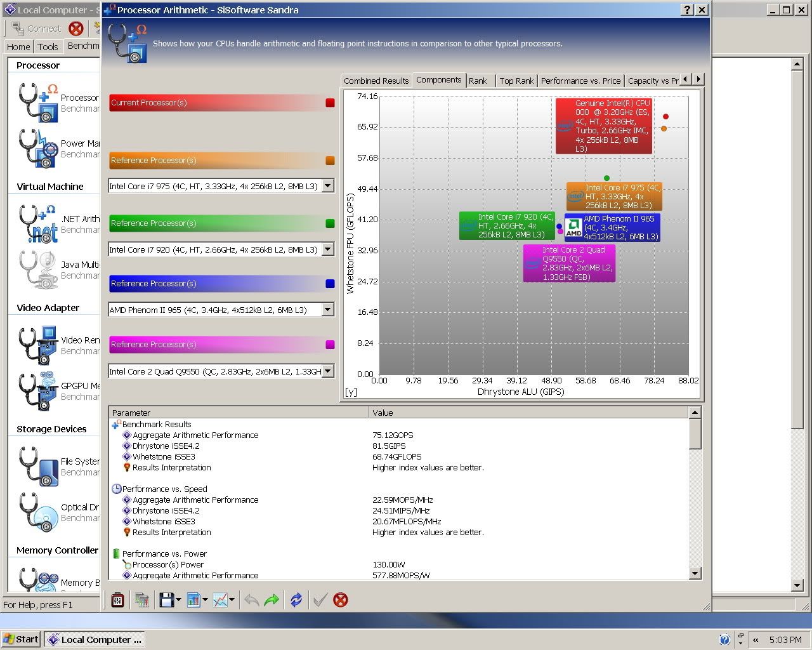Viewport: 812px width, 650px height.
Task: Click the line graph view icon
Action: pyautogui.click(x=220, y=599)
